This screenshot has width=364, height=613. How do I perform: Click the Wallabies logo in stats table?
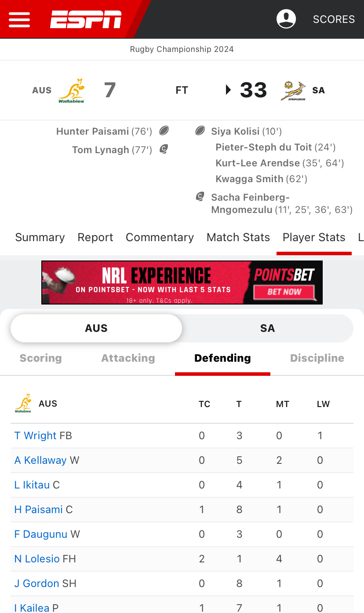pyautogui.click(x=23, y=404)
